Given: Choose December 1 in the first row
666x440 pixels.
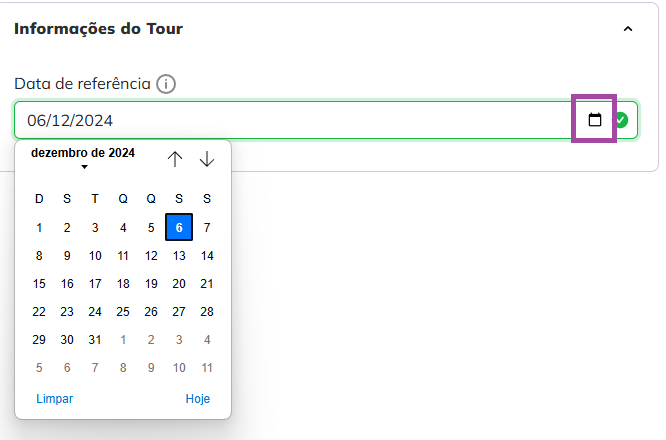Looking at the screenshot, I should 39,227.
